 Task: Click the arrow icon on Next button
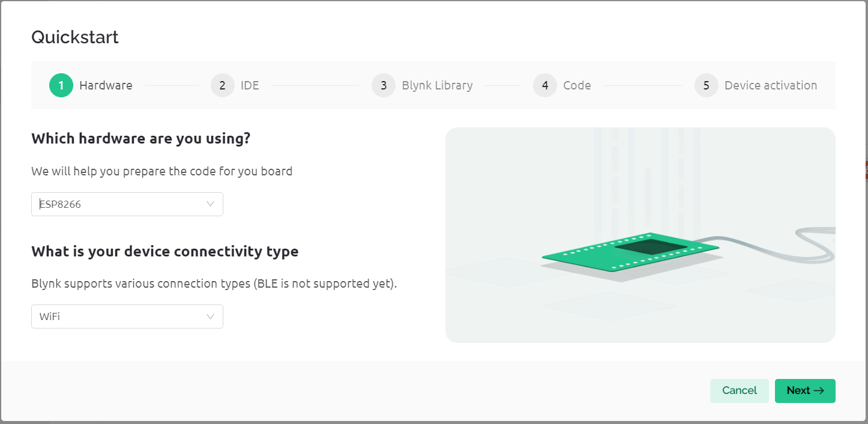819,391
